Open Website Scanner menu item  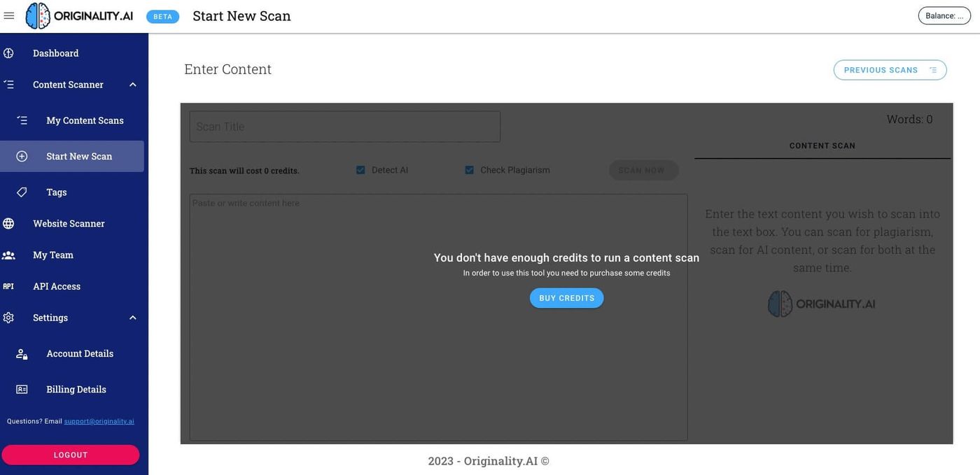coord(69,223)
